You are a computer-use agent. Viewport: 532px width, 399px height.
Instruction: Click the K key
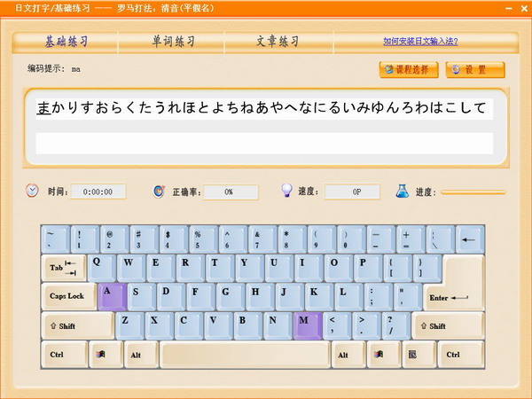319,297
